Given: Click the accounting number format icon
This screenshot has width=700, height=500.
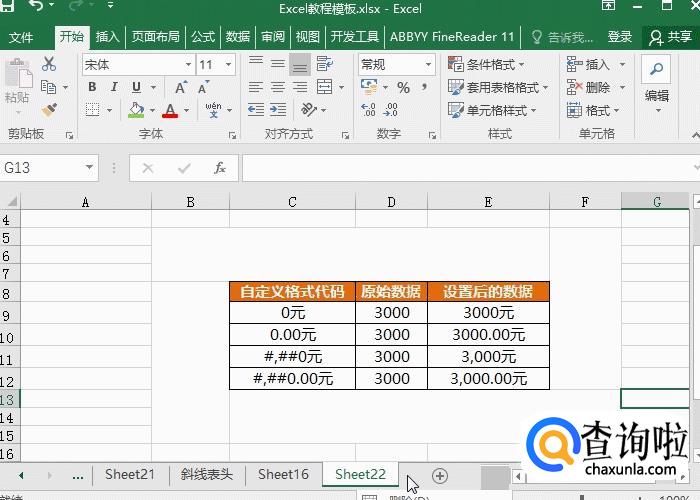Looking at the screenshot, I should point(369,87).
